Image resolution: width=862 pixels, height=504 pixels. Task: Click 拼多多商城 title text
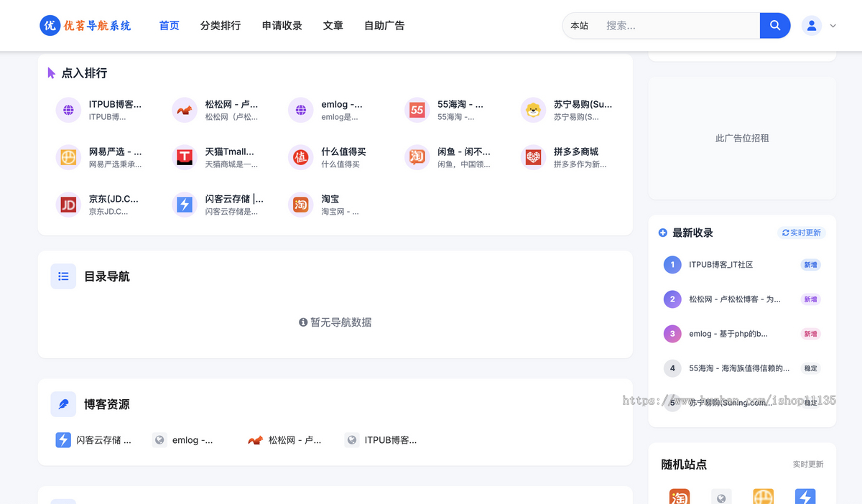pos(576,151)
